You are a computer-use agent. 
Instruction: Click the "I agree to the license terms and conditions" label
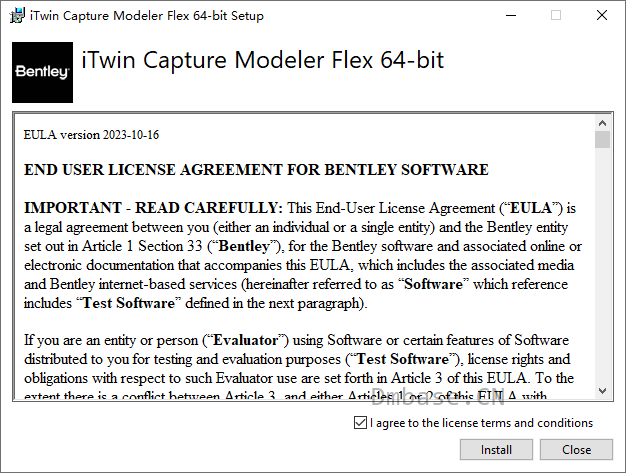pyautogui.click(x=481, y=423)
